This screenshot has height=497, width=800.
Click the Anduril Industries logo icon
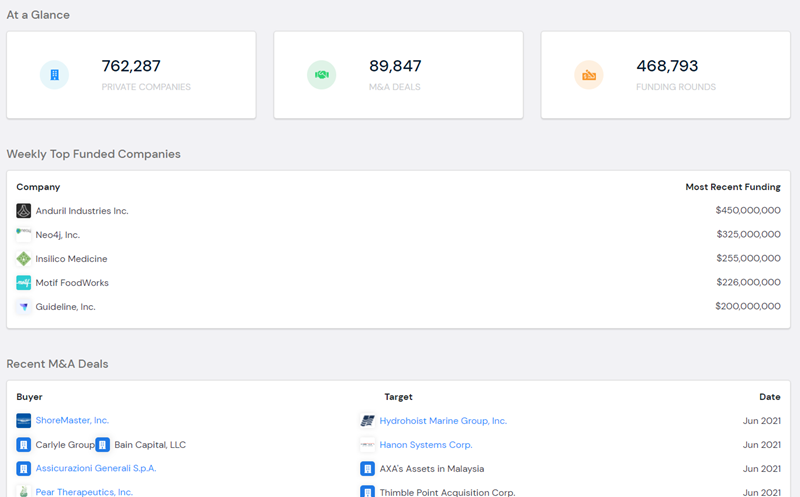point(23,211)
